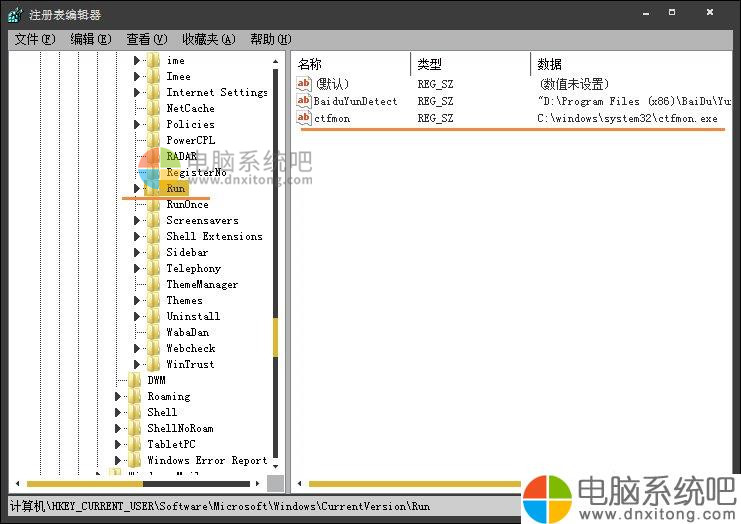Select the Screensavers registry key
This screenshot has width=741, height=524.
click(x=202, y=220)
